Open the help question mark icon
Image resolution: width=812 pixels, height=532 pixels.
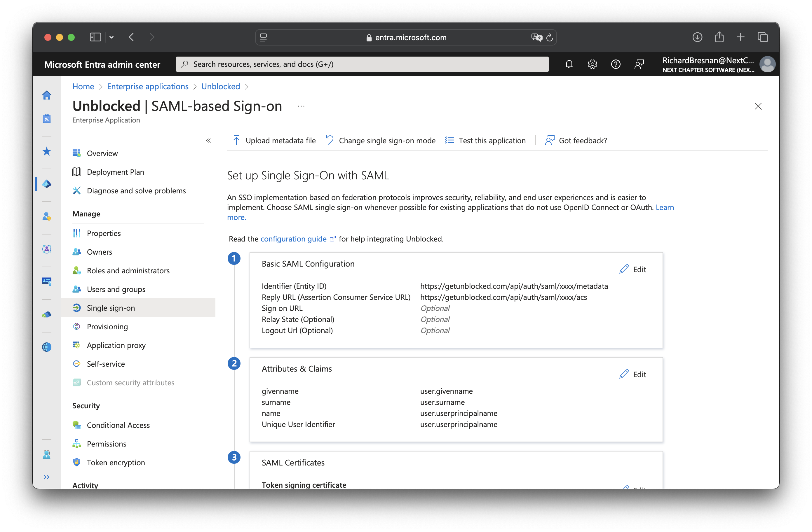[616, 64]
